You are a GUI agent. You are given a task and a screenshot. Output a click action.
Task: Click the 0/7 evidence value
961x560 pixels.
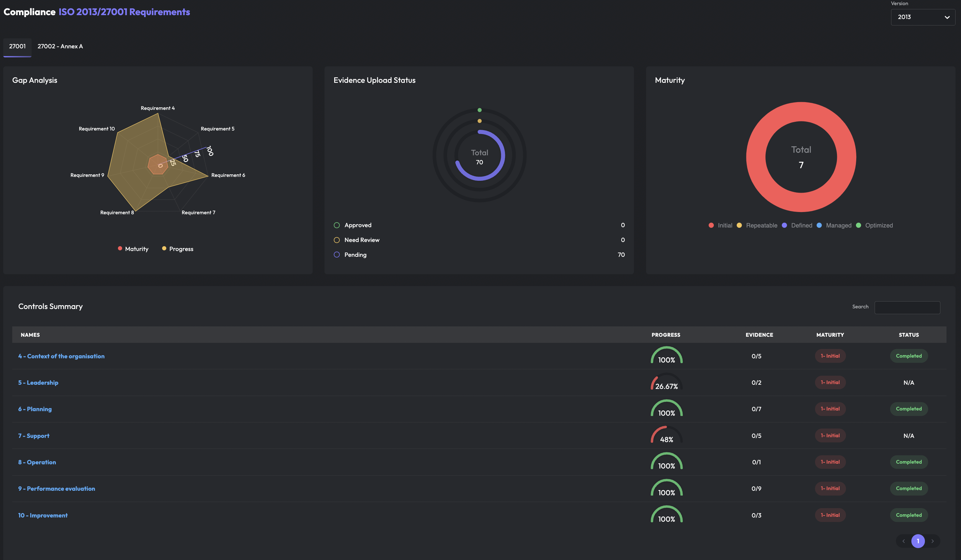[756, 409]
